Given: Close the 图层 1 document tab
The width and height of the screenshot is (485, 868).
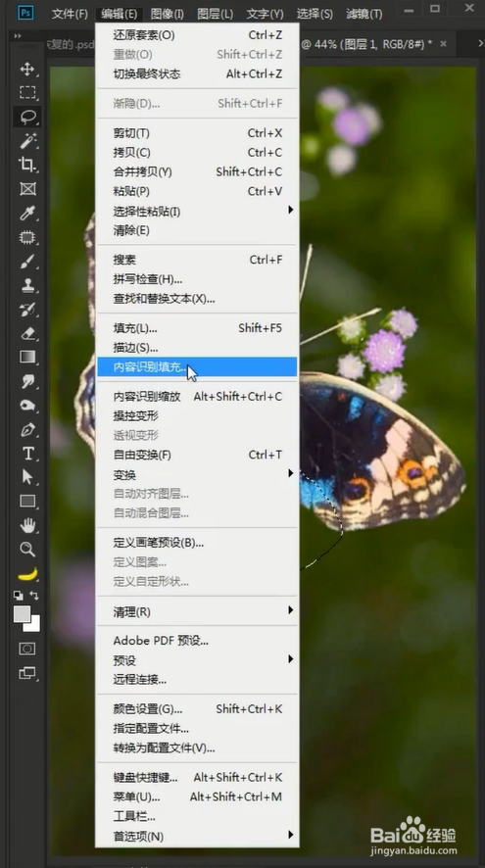Looking at the screenshot, I should (444, 44).
